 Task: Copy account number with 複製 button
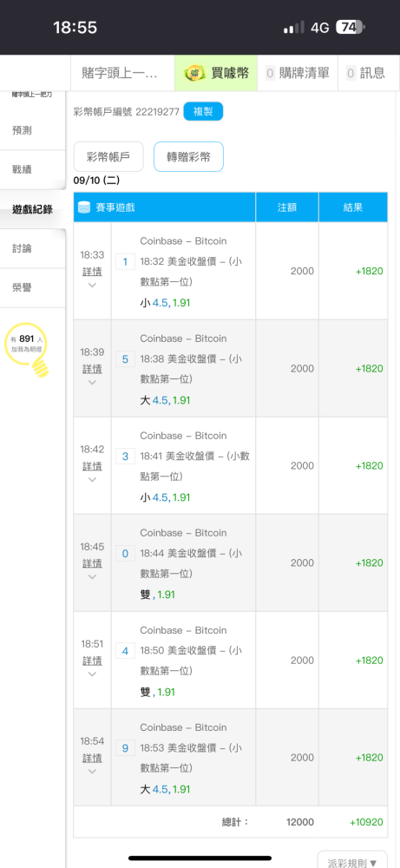(203, 112)
